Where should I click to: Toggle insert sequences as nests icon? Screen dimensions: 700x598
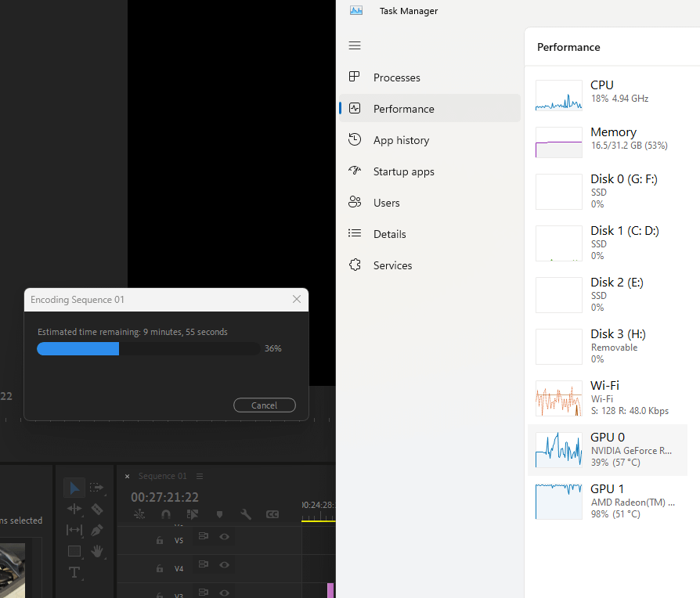pos(139,514)
